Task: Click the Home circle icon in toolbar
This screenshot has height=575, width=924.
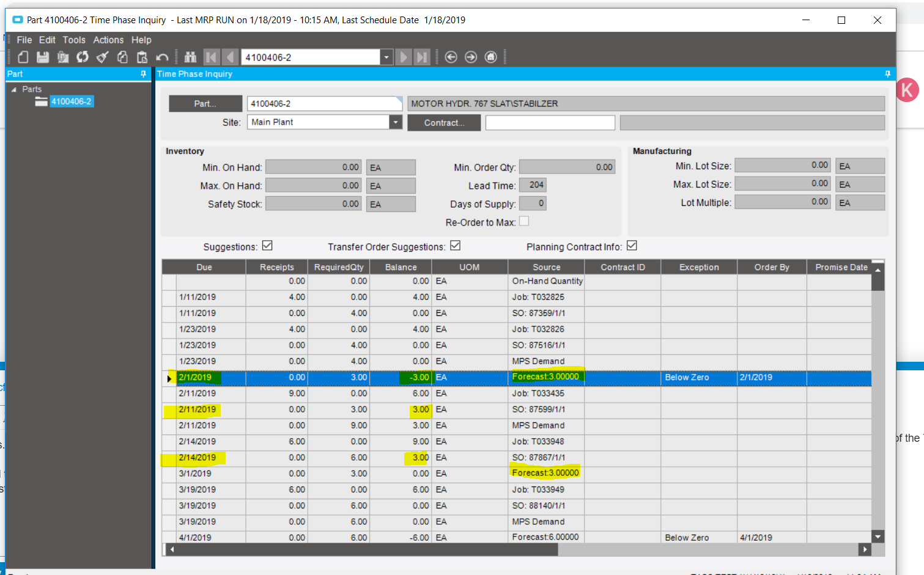Action: pos(490,57)
